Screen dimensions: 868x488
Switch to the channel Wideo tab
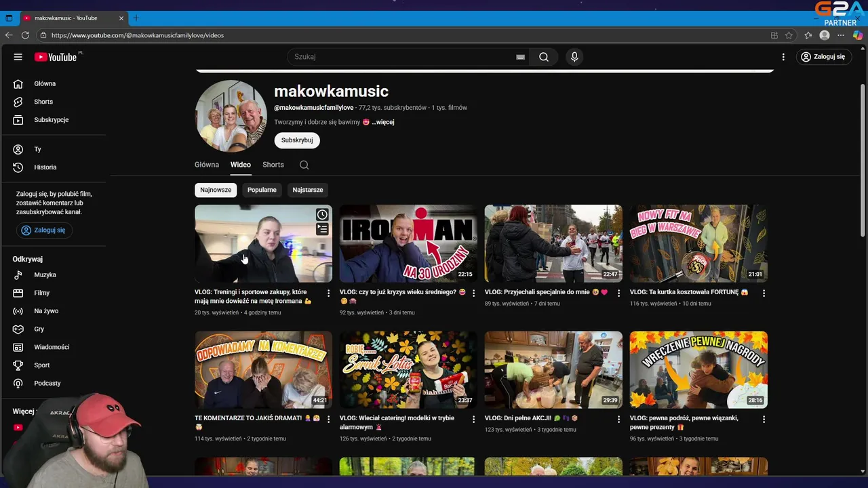[240, 165]
